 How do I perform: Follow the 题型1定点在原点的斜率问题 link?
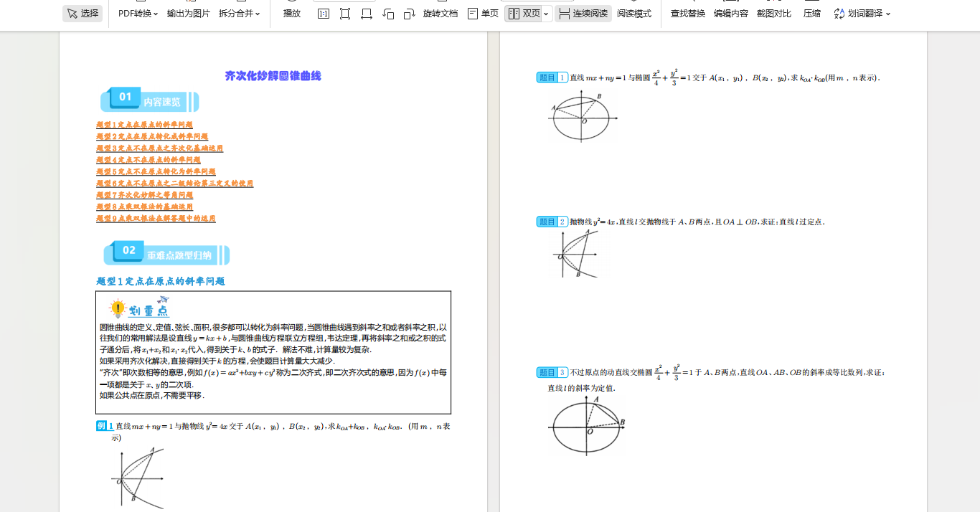145,125
